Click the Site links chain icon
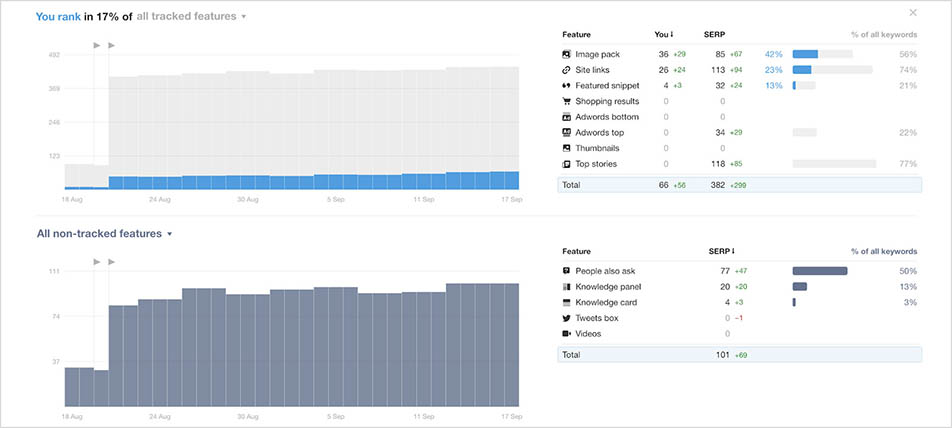The width and height of the screenshot is (952, 428). point(566,70)
